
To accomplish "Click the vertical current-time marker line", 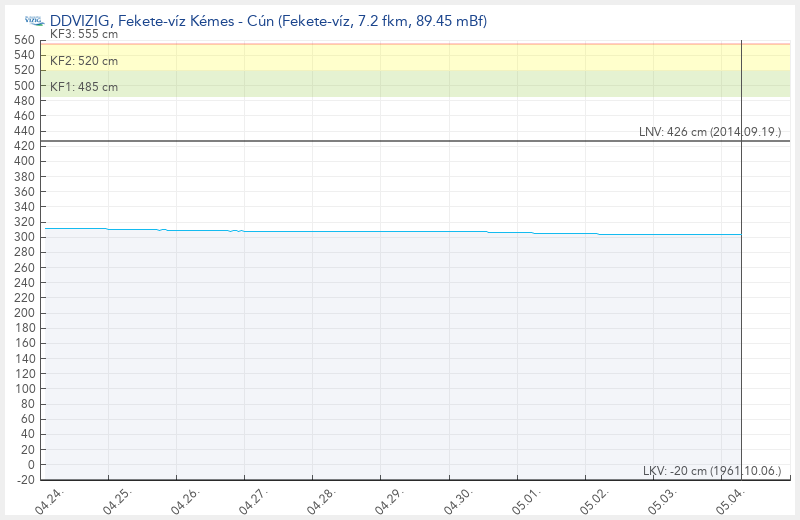I will 741,260.
